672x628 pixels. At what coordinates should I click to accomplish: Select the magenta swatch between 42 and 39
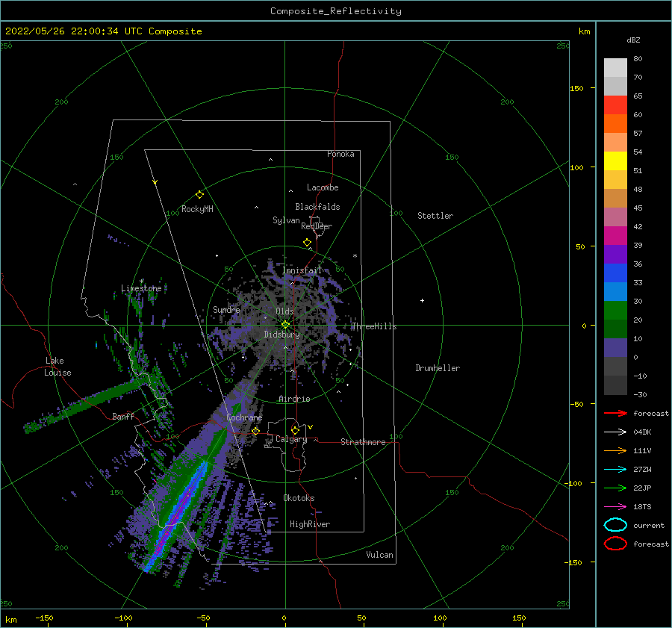coord(615,235)
